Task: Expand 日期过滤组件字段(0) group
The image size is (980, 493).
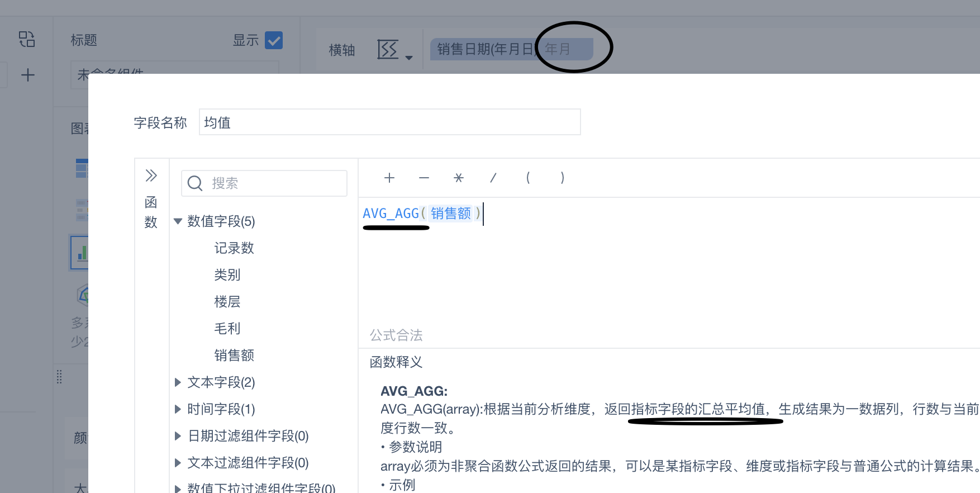Action: click(178, 436)
